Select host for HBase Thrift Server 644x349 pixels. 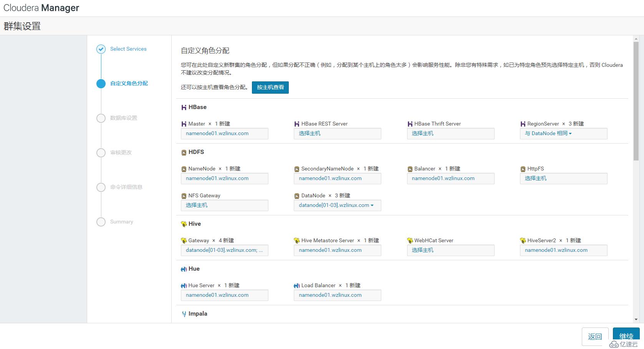point(450,134)
